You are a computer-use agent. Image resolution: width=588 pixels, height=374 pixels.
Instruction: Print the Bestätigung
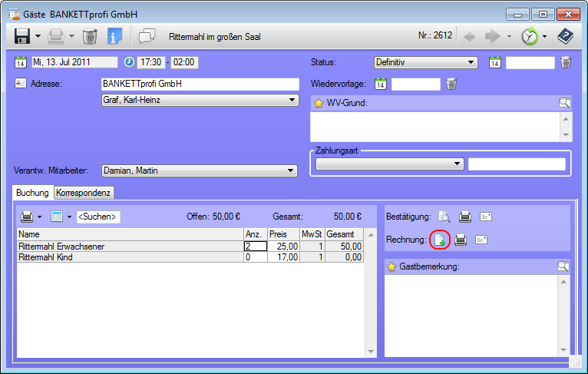point(465,217)
